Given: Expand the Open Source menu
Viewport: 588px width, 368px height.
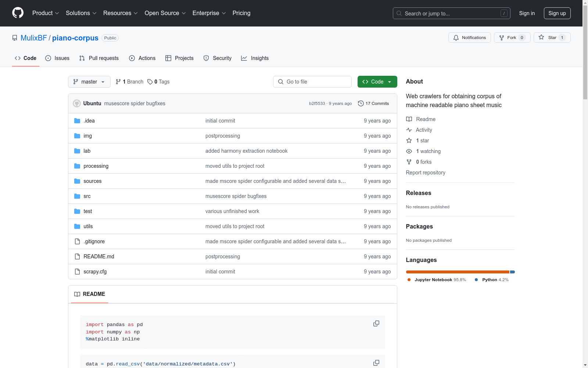Looking at the screenshot, I should click(165, 13).
